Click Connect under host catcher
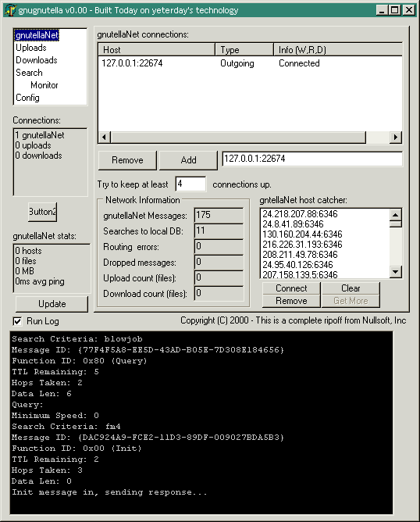 291,288
